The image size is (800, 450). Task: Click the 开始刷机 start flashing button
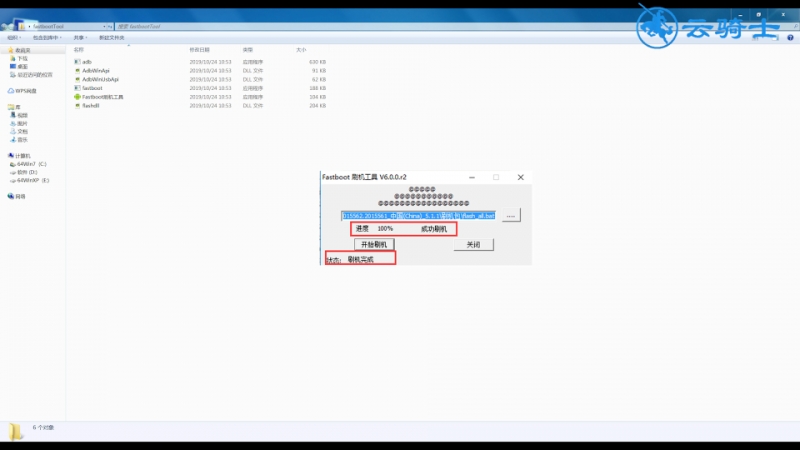tap(374, 244)
